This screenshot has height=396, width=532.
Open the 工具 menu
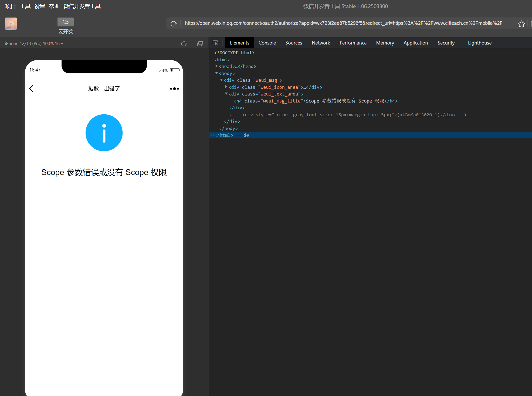tap(25, 6)
